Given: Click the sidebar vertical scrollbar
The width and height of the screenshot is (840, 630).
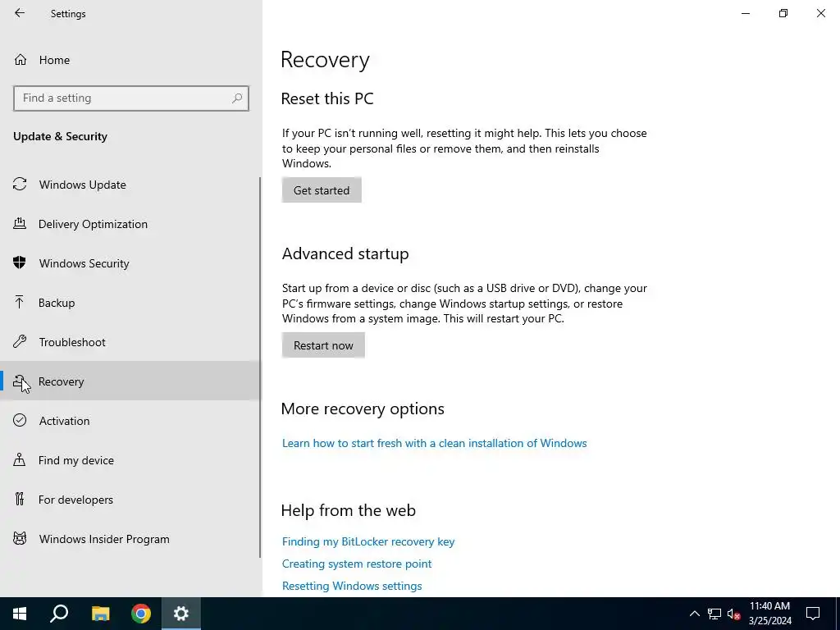Looking at the screenshot, I should pyautogui.click(x=260, y=367).
